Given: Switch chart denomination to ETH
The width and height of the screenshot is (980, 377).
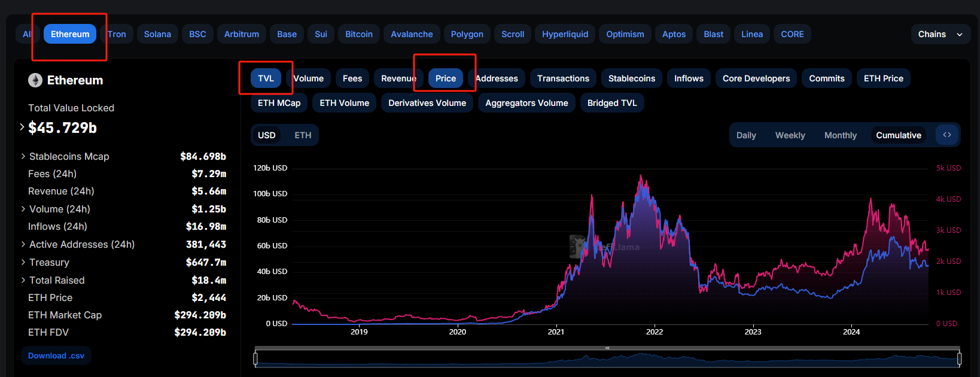Looking at the screenshot, I should [303, 135].
